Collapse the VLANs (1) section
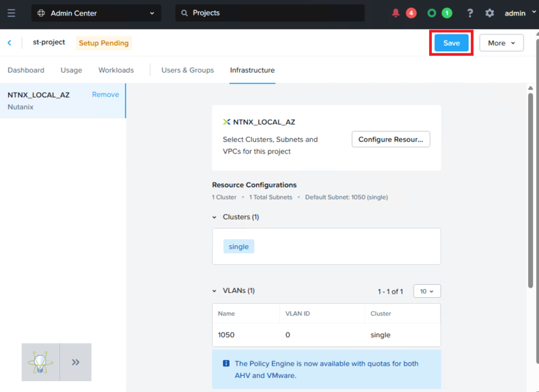Image resolution: width=539 pixels, height=392 pixels. 214,291
